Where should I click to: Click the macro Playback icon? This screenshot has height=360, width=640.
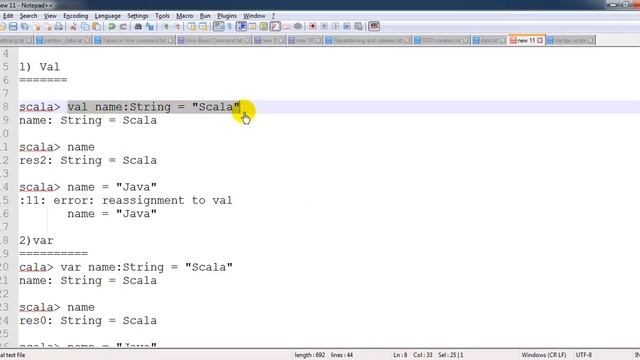coord(336,27)
